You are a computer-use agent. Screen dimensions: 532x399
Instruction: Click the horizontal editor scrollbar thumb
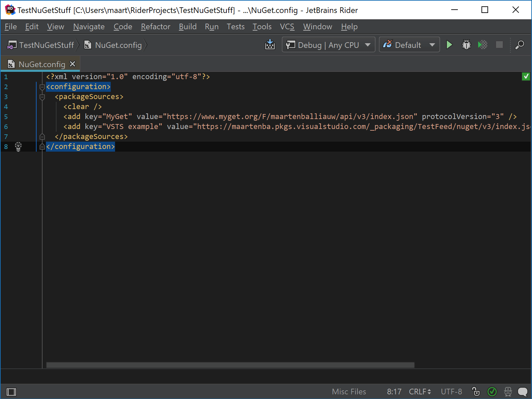(230, 365)
